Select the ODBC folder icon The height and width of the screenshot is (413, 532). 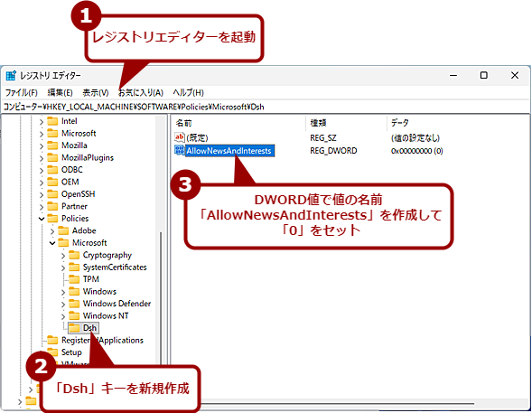(52, 170)
